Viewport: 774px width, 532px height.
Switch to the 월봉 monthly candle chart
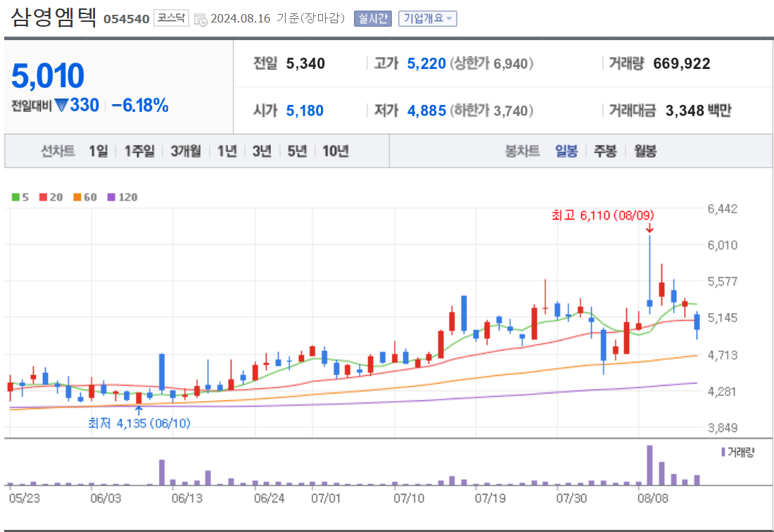click(x=645, y=151)
